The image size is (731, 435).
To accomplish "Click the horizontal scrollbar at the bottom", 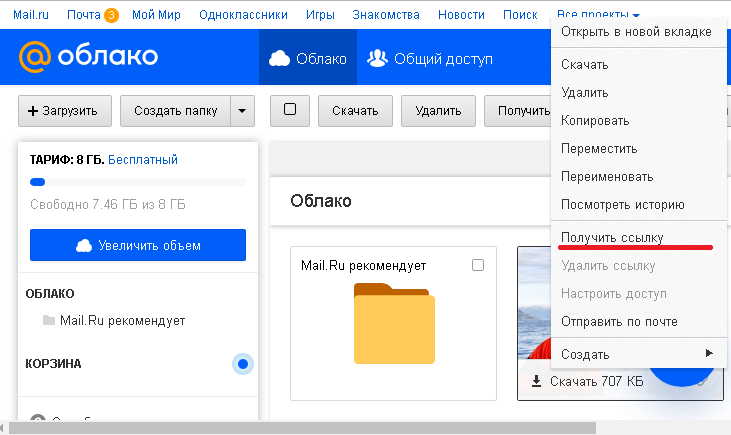I will tap(302, 428).
